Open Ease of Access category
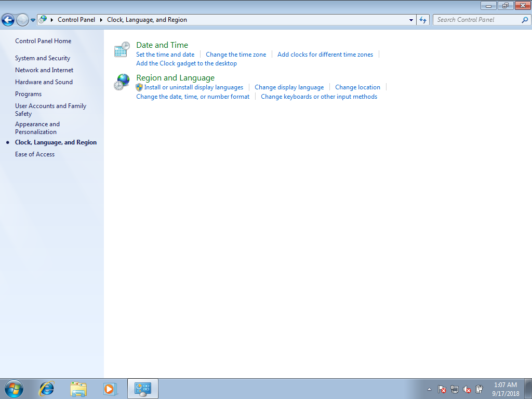Viewport: 532px width, 399px height. (x=35, y=154)
